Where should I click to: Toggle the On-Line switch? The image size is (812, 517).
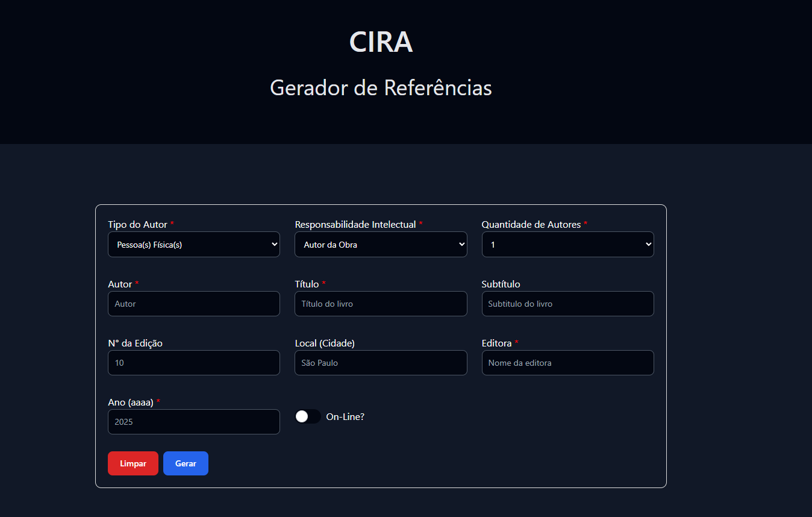(308, 416)
